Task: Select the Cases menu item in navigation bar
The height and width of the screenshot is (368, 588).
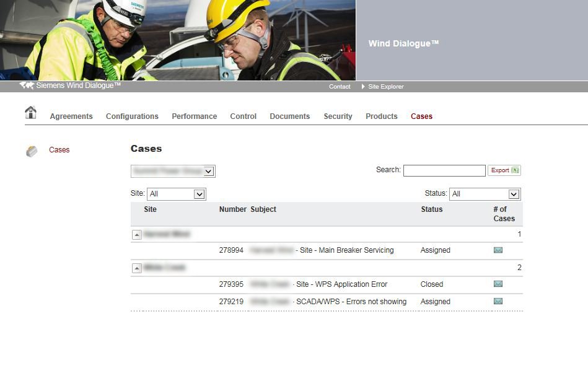Action: (421, 116)
